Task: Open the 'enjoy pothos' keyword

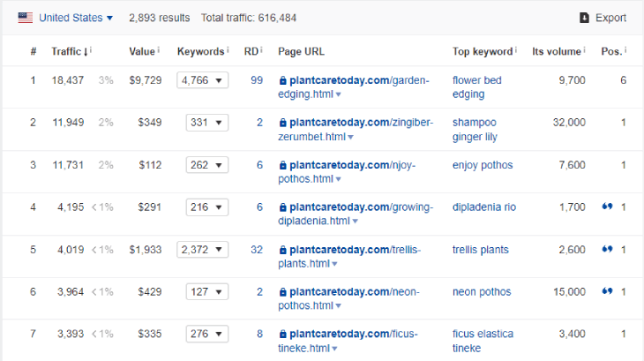Action: click(483, 165)
